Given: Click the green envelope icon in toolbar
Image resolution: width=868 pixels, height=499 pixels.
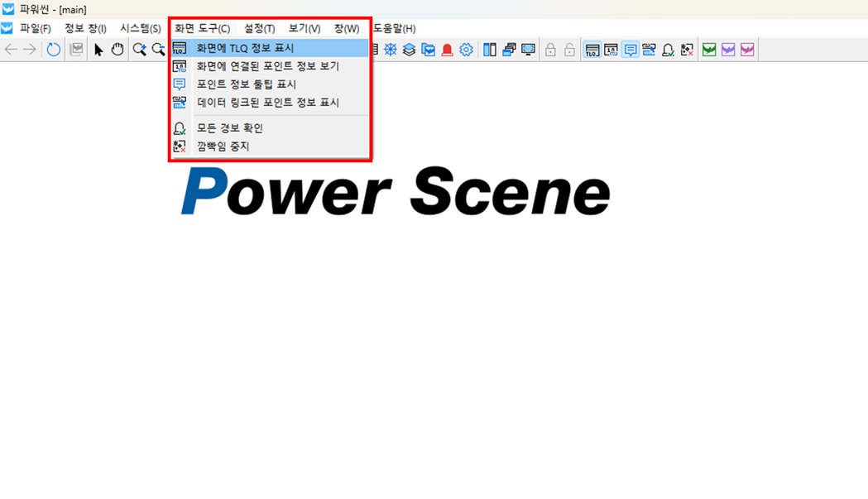Looking at the screenshot, I should [709, 50].
